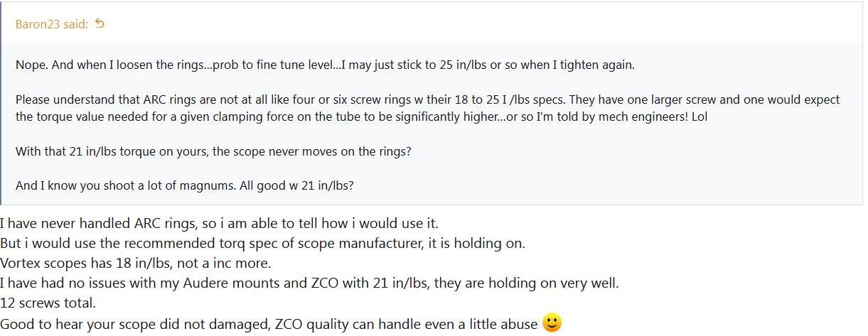This screenshot has height=336, width=868.
Task: Click the quoted line "And I know you shoot"
Action: (185, 187)
